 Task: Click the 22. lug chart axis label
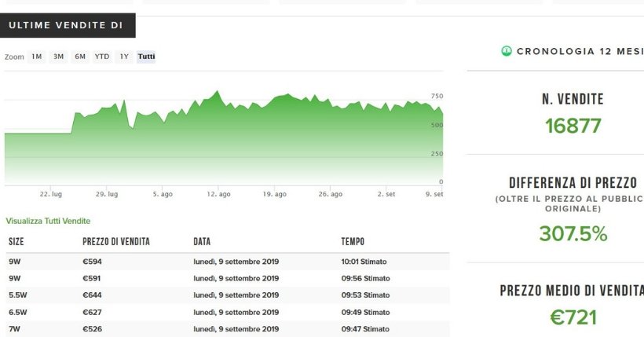tap(51, 194)
